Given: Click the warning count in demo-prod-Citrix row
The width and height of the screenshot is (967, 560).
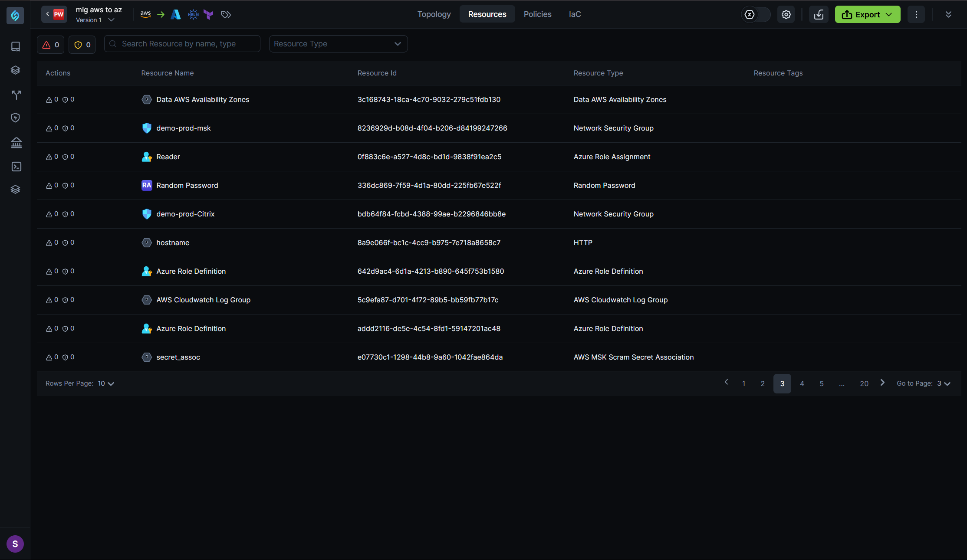Looking at the screenshot, I should point(52,214).
